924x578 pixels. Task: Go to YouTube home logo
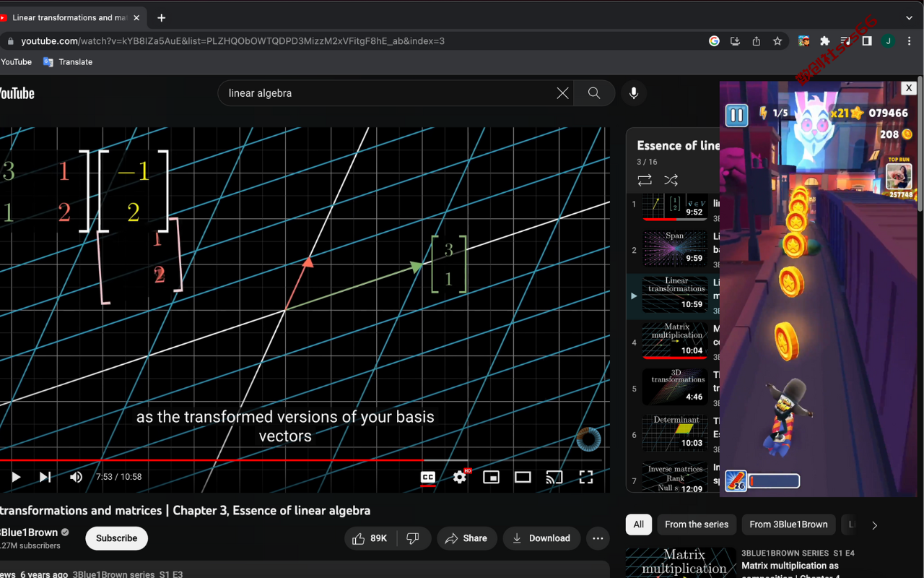click(x=16, y=93)
